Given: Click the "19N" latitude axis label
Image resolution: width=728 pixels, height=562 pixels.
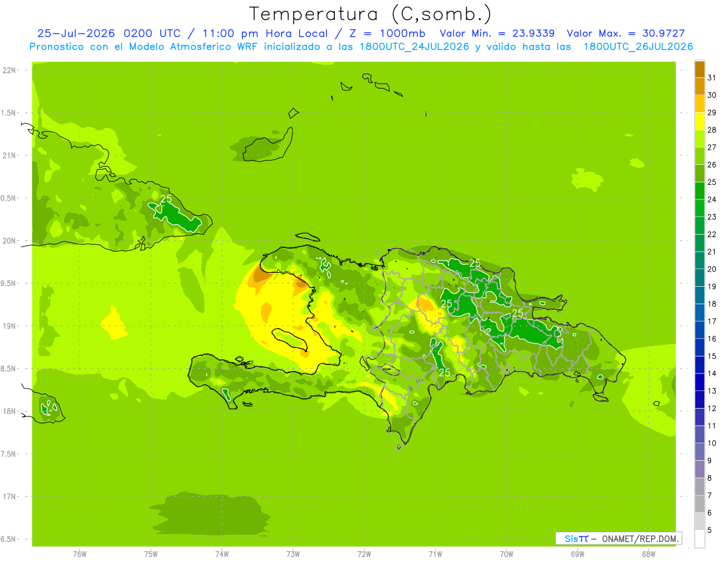Looking at the screenshot, I should [10, 326].
